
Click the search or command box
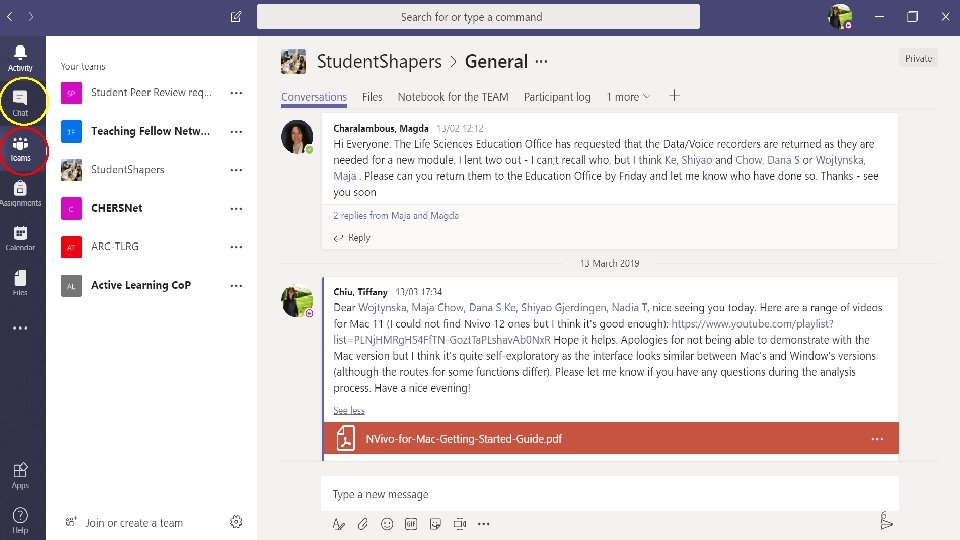(x=478, y=17)
